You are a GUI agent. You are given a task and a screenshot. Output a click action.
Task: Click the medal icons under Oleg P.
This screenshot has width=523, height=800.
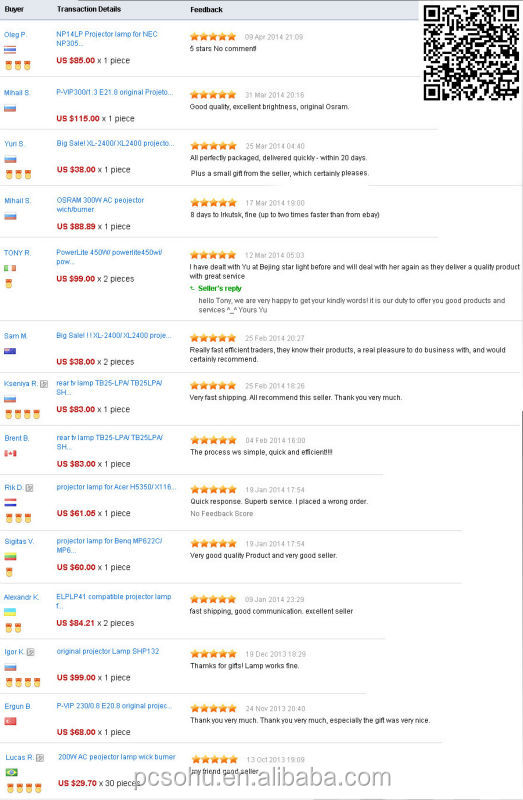[x=18, y=65]
